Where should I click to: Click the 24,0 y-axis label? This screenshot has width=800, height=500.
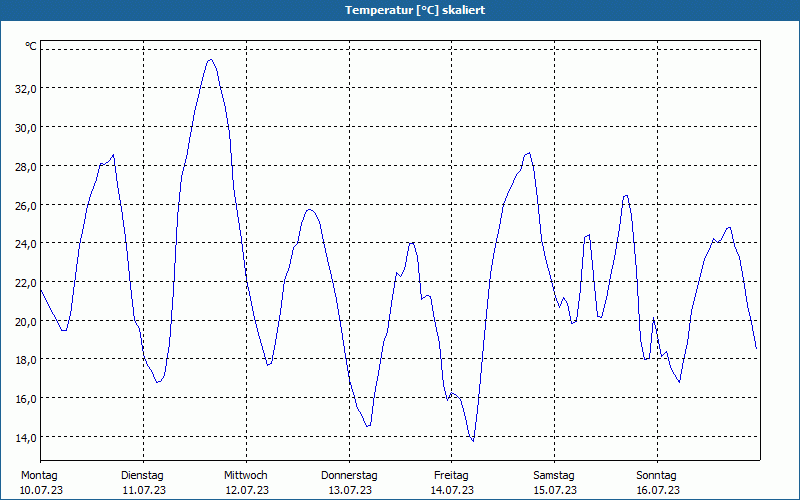tap(26, 244)
